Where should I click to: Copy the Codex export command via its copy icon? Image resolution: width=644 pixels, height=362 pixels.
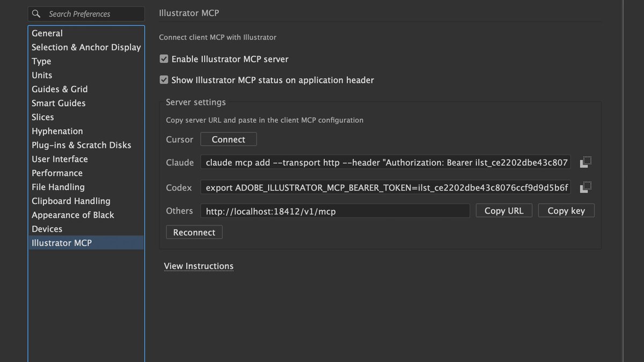(586, 187)
